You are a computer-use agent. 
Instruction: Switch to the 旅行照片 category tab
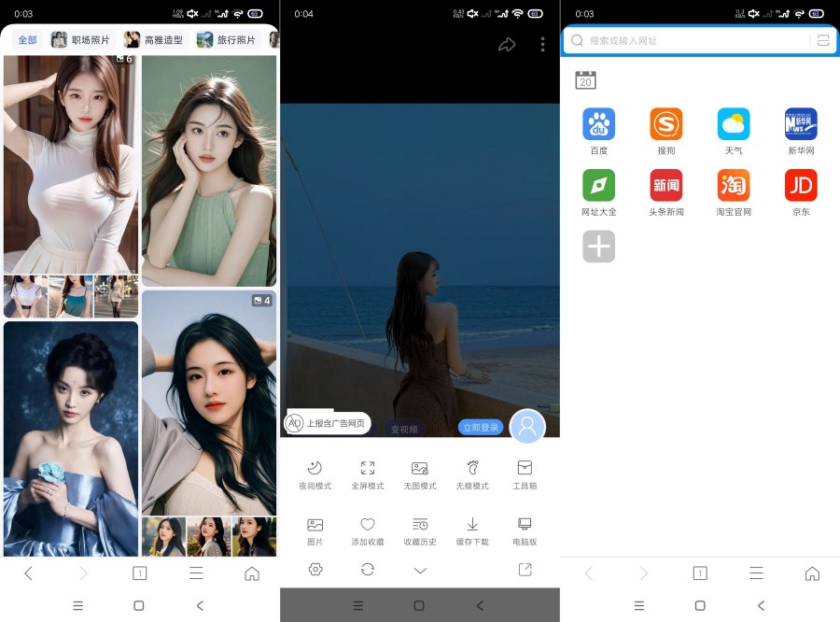click(227, 40)
